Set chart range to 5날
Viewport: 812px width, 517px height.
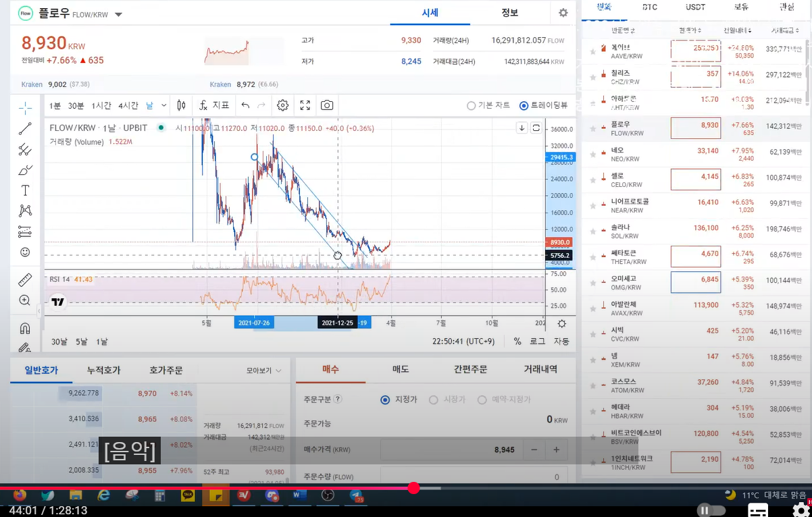click(81, 342)
